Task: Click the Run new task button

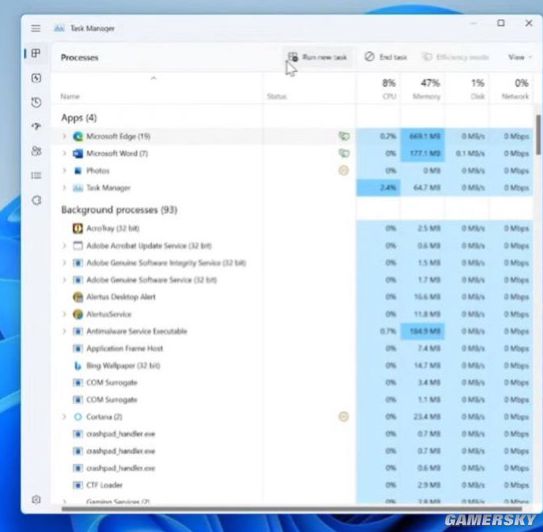Action: 318,57
